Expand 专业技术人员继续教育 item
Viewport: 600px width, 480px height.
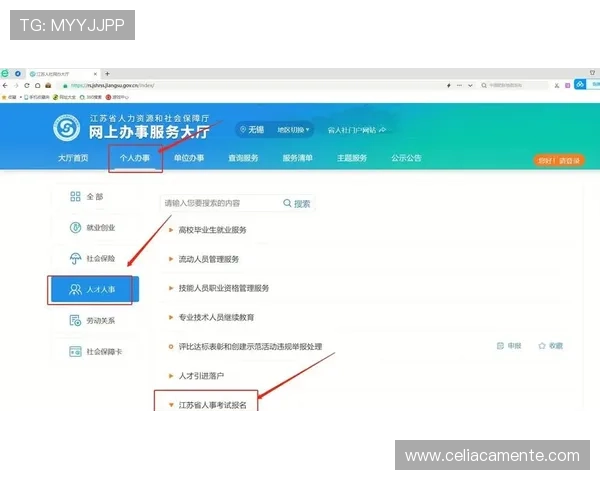[212, 317]
